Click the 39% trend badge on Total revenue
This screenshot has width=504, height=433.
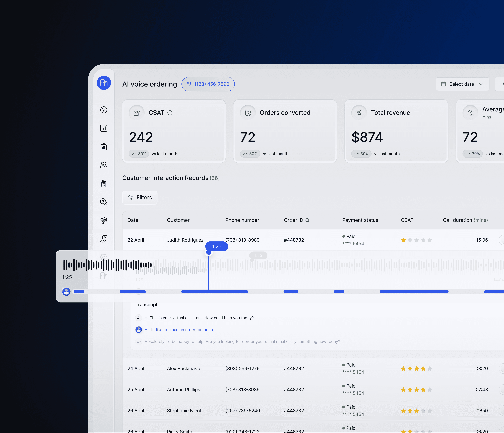pyautogui.click(x=361, y=154)
